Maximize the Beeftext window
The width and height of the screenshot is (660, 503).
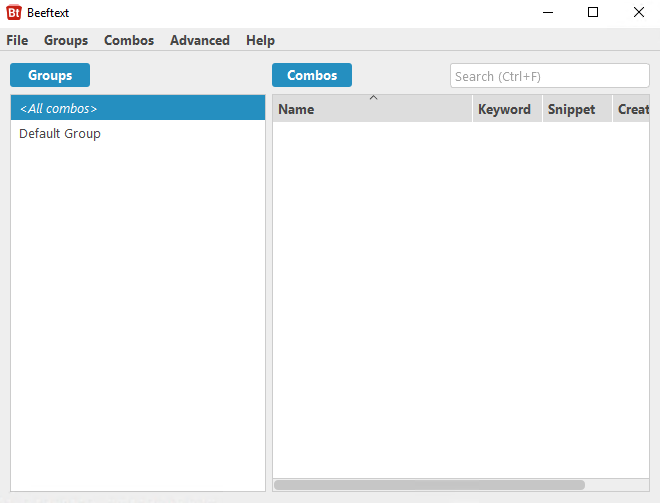[593, 13]
